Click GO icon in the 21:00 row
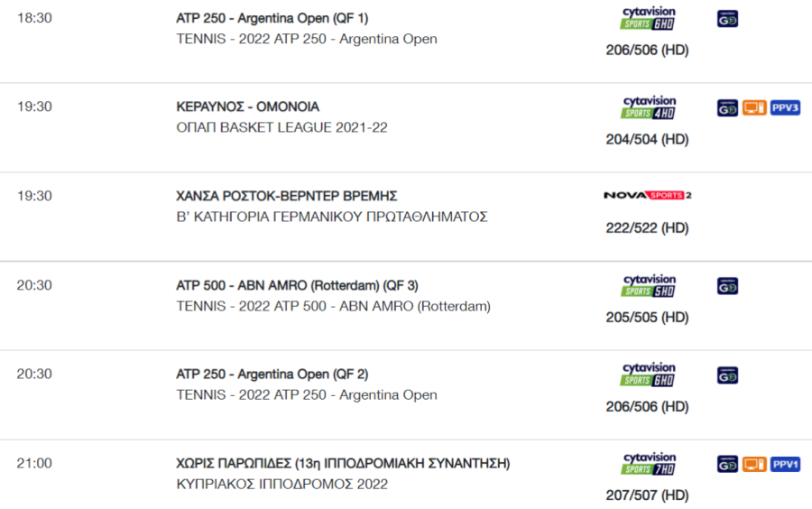 (727, 465)
